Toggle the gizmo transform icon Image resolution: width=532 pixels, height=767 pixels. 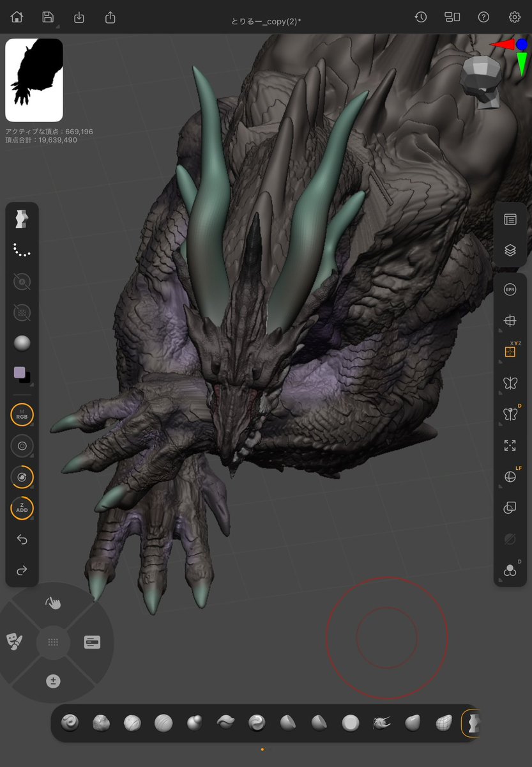pos(510,321)
